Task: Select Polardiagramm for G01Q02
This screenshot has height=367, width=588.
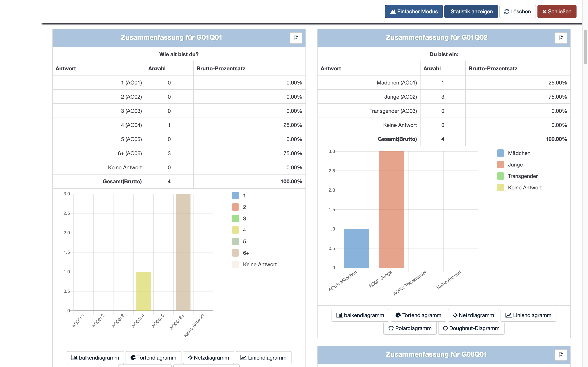Action: point(410,328)
